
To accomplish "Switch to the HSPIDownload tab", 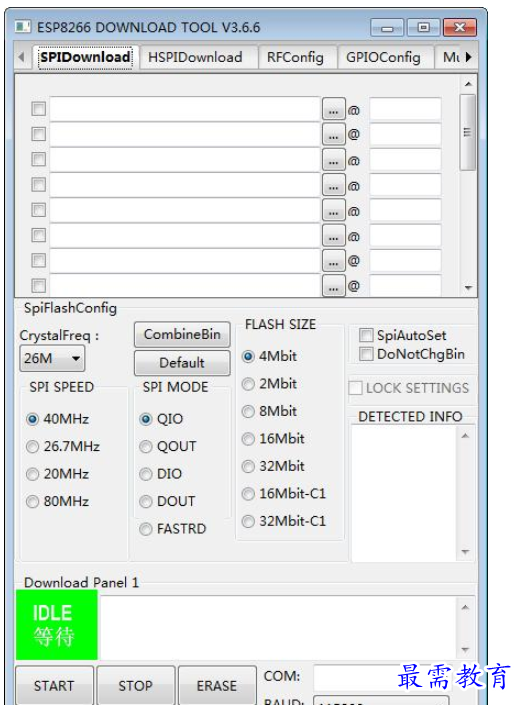I will (x=195, y=57).
